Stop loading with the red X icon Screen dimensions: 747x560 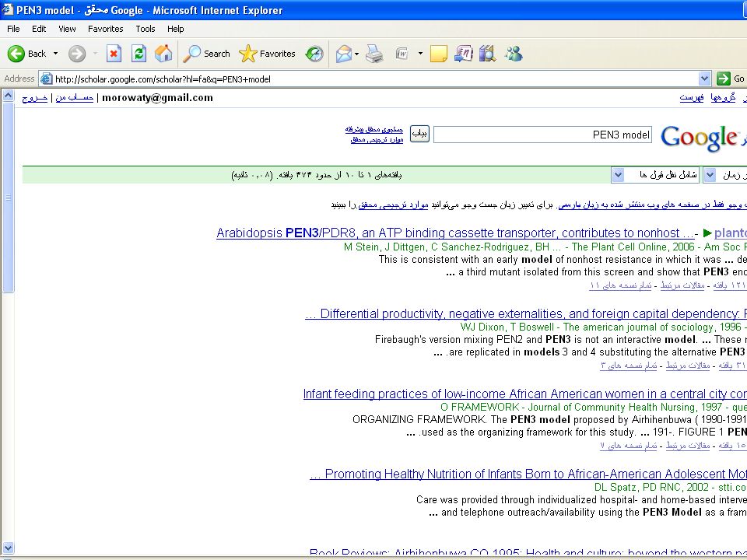[x=114, y=54]
